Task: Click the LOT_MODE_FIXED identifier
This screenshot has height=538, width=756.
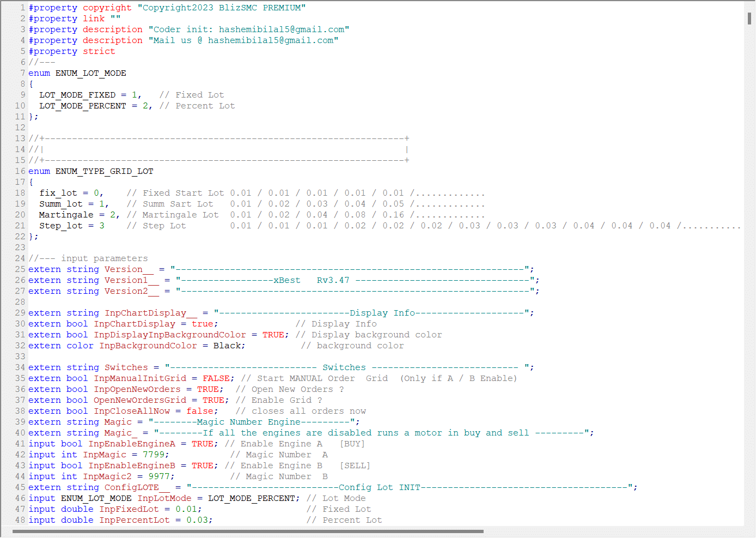Action: click(77, 95)
